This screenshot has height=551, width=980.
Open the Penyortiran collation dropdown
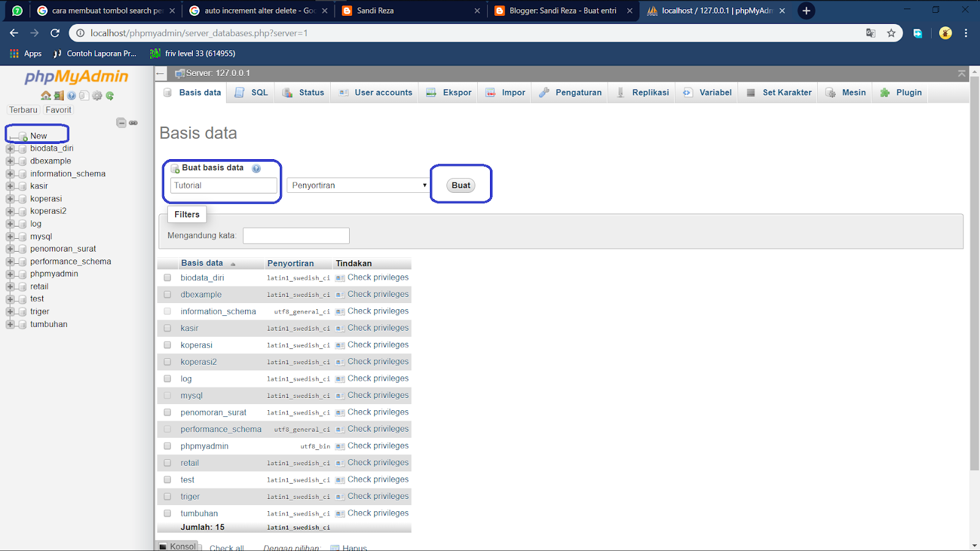coord(358,184)
